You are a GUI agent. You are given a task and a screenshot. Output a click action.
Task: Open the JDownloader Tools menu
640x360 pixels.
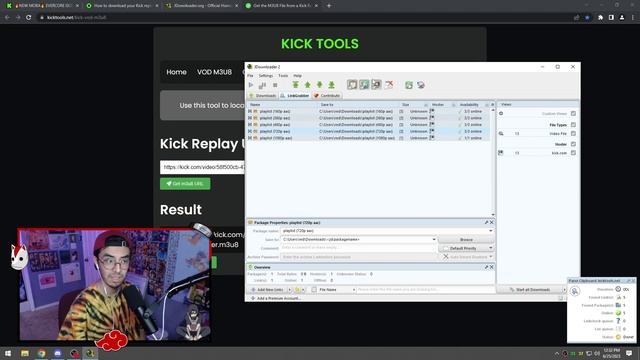[283, 76]
